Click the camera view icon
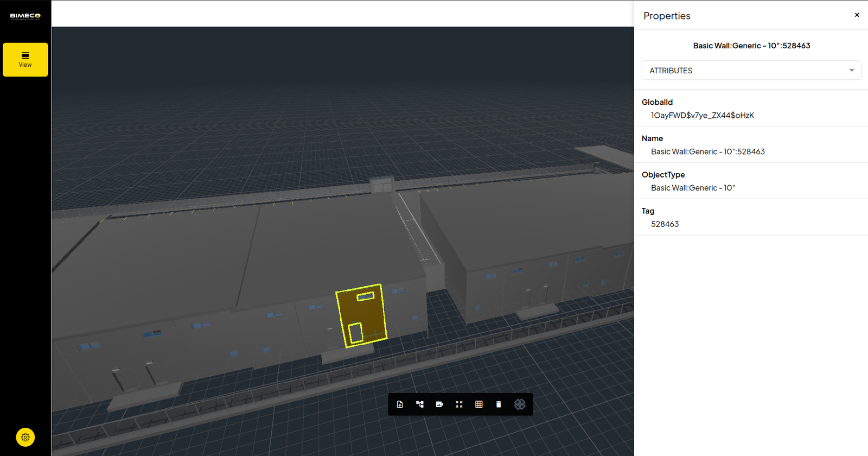The width and height of the screenshot is (868, 456). [x=439, y=404]
